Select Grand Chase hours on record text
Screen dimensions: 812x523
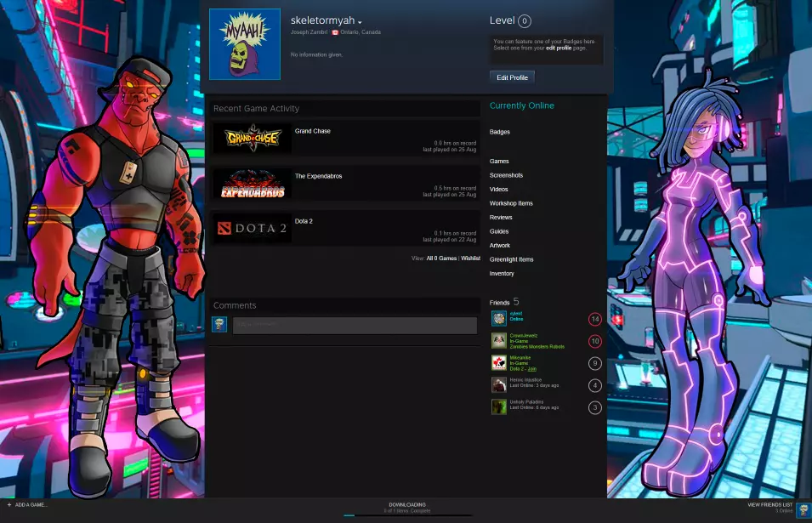[x=455, y=144]
